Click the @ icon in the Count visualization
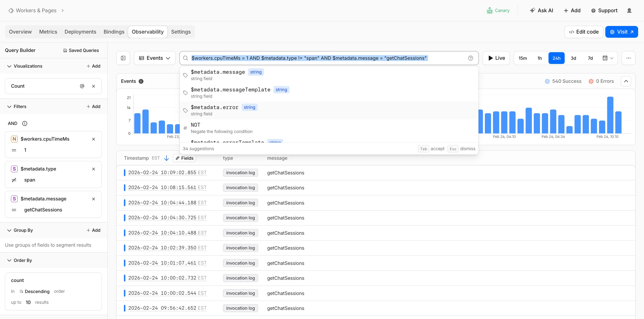644x319 pixels. tap(82, 86)
